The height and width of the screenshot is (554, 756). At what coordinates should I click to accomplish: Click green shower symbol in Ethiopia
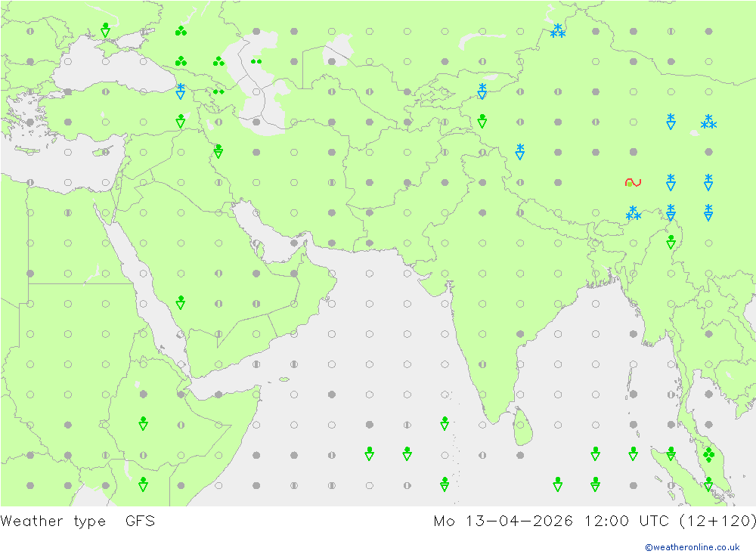143,423
